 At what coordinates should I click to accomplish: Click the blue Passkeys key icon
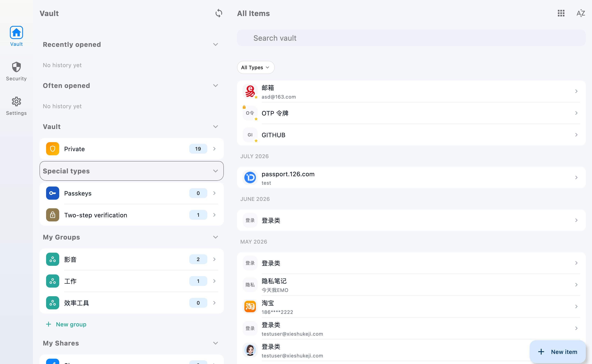(52, 193)
